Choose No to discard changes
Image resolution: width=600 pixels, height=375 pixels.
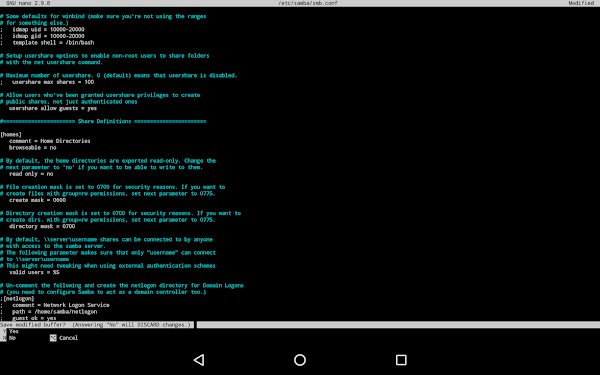9,338
